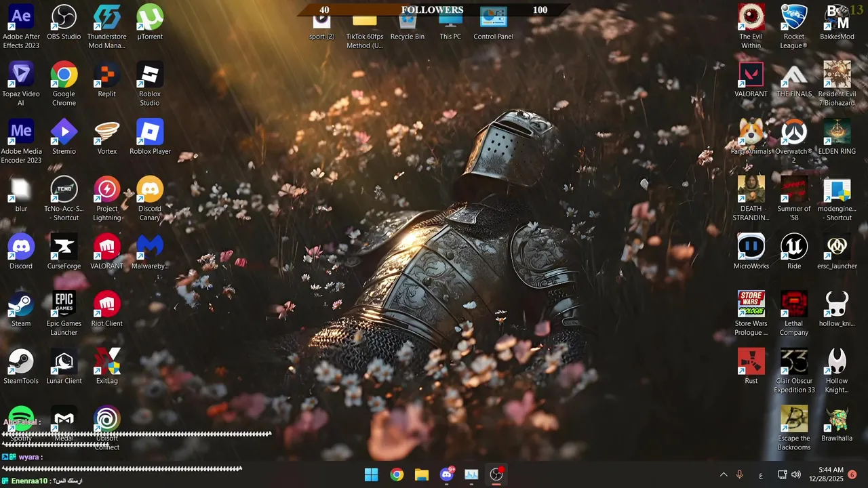
Task: Launch Project Lightning shortcut
Action: pos(107,199)
